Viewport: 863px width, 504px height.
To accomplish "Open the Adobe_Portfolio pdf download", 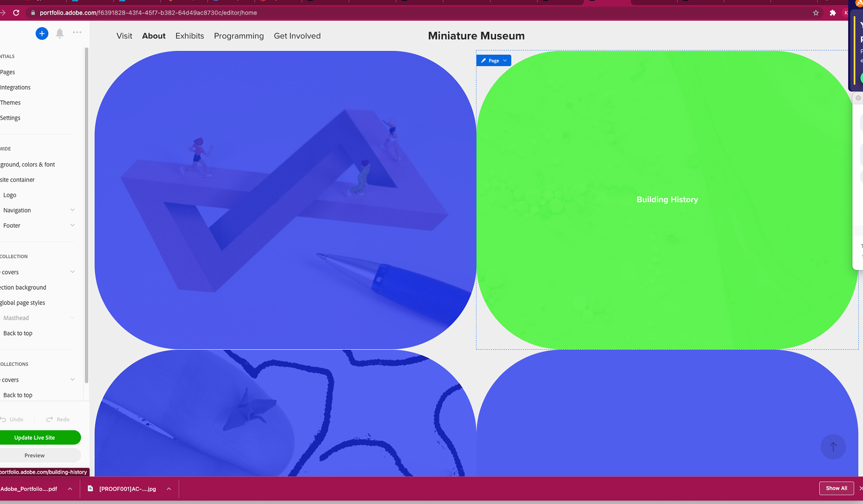I will pos(29,489).
